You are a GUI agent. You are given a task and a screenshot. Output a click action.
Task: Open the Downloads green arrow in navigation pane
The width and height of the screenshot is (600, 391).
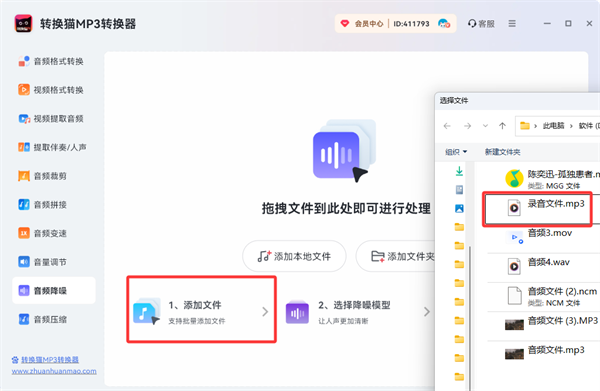(459, 171)
